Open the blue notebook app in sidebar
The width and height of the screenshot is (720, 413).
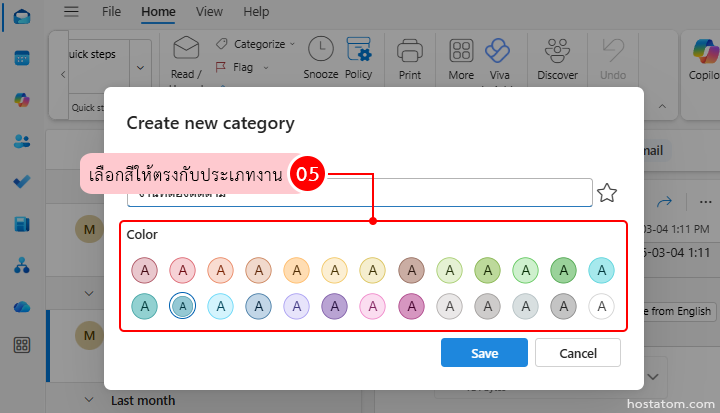[x=22, y=224]
